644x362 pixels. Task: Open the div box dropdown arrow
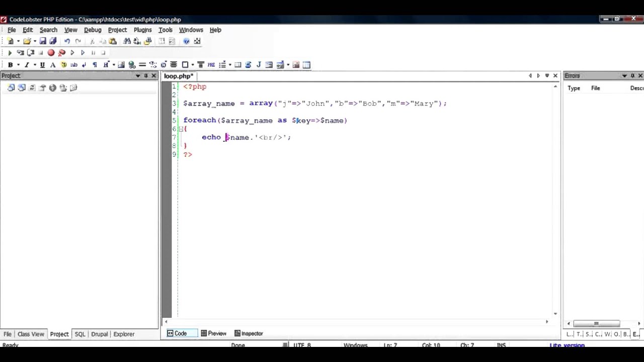(x=193, y=65)
